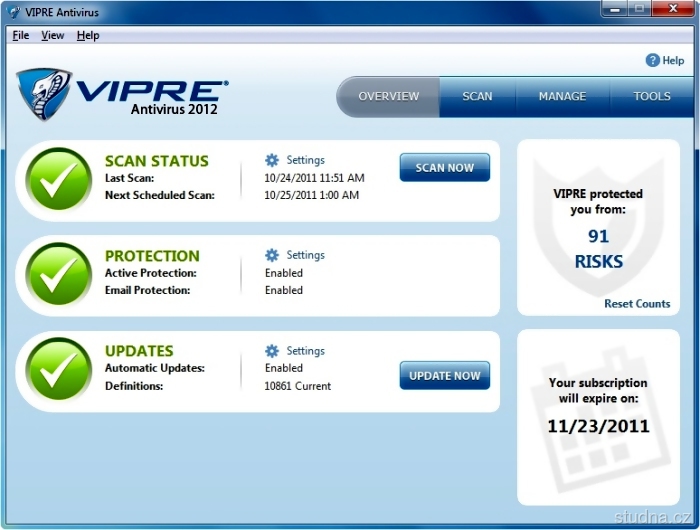The width and height of the screenshot is (700, 530).
Task: Click the Email Protection label
Action: [147, 290]
